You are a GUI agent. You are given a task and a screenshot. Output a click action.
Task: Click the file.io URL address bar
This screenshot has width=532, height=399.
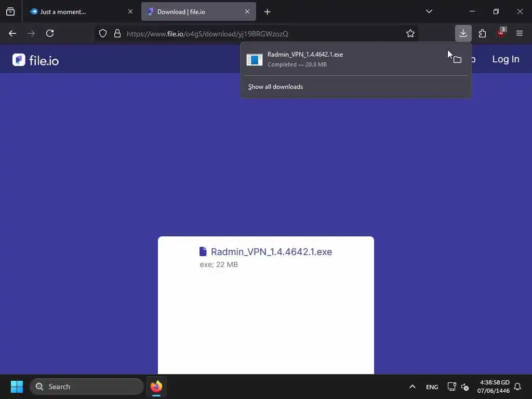click(x=256, y=34)
